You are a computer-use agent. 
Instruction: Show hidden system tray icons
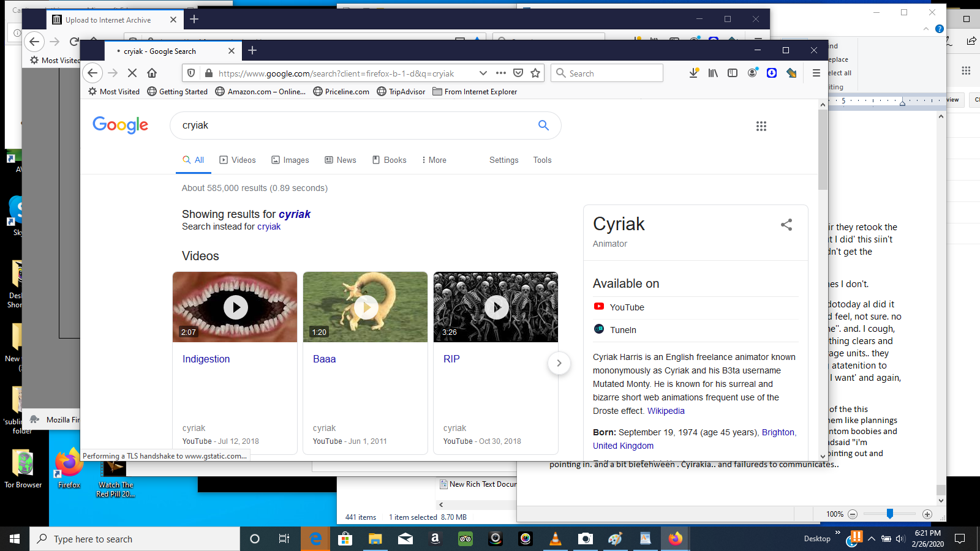coord(871,539)
